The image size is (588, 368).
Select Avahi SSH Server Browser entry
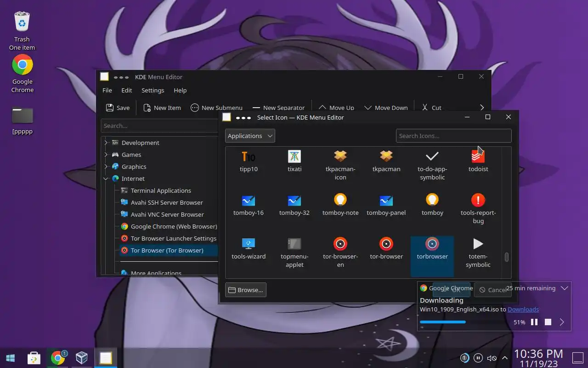167,202
